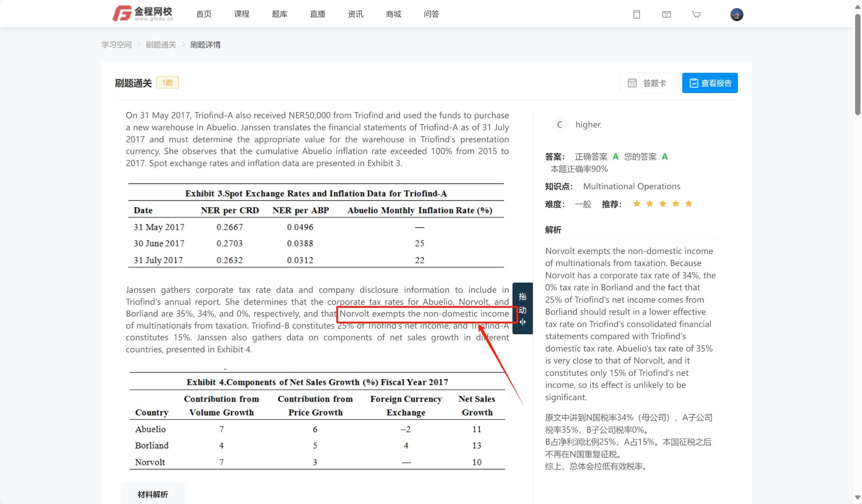Click the 查看报告 button
The image size is (862, 504).
pyautogui.click(x=710, y=83)
